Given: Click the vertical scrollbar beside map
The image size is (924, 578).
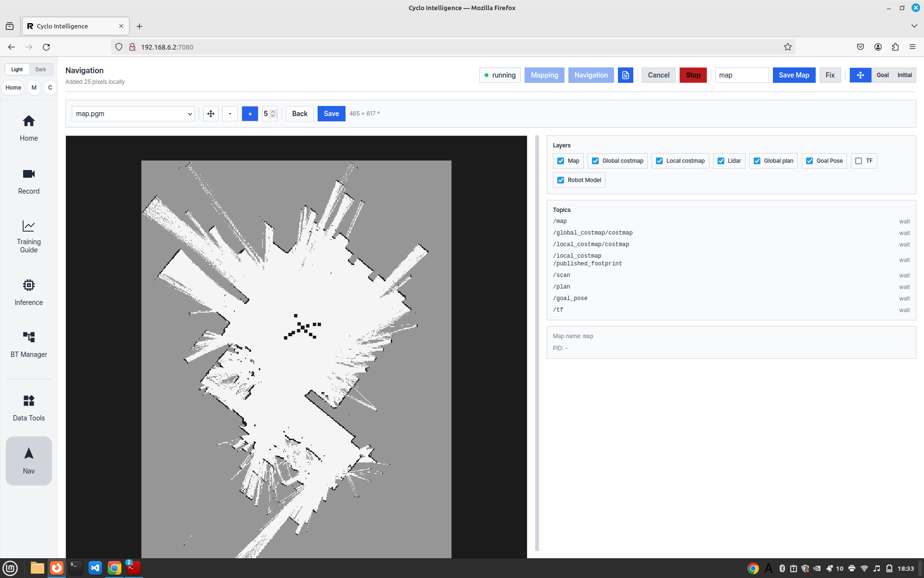Looking at the screenshot, I should pyautogui.click(x=537, y=343).
